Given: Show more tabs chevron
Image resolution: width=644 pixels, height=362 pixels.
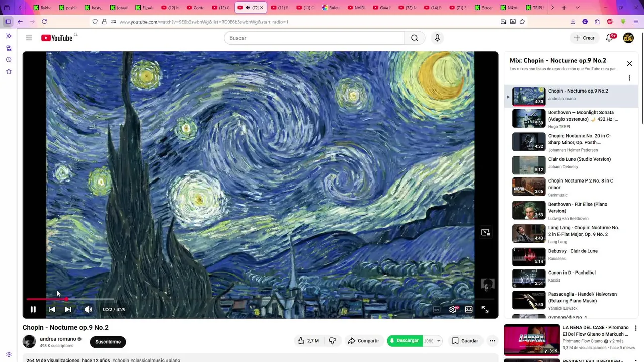Looking at the screenshot, I should (x=552, y=8).
